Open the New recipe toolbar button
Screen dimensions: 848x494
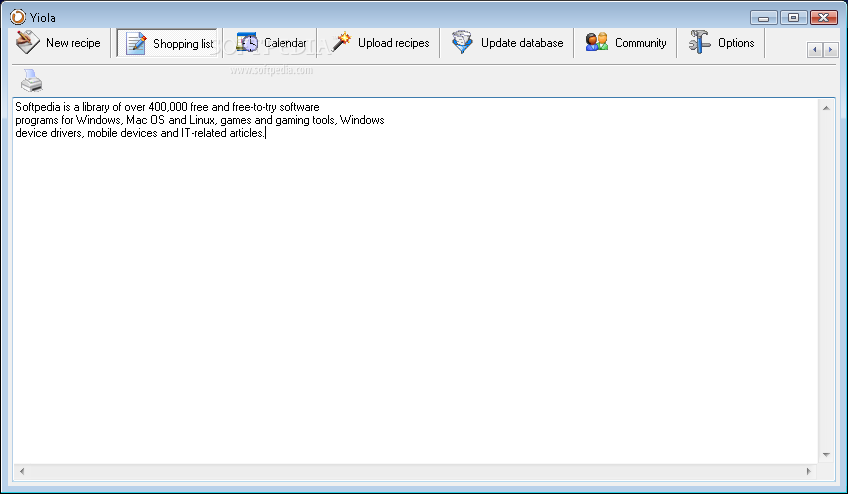(58, 43)
